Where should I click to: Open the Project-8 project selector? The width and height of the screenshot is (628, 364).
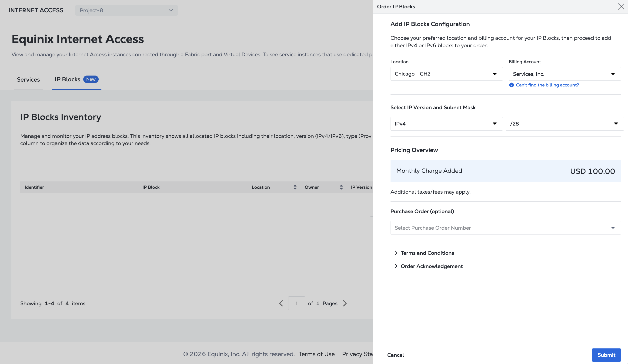pyautogui.click(x=126, y=10)
